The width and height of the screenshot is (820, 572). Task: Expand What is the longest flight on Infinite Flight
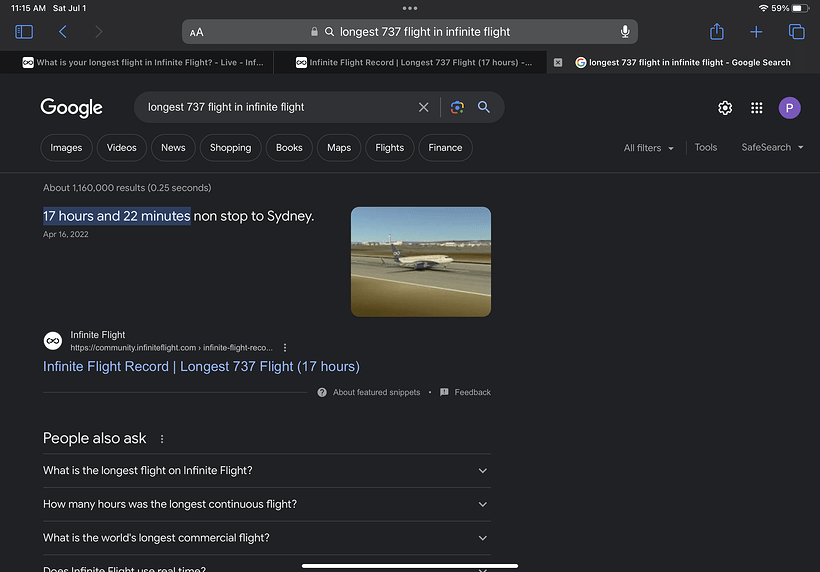coord(267,471)
